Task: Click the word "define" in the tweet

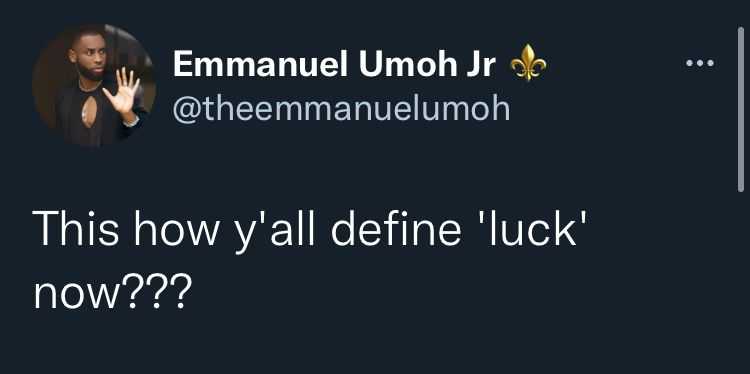Action: coord(396,229)
